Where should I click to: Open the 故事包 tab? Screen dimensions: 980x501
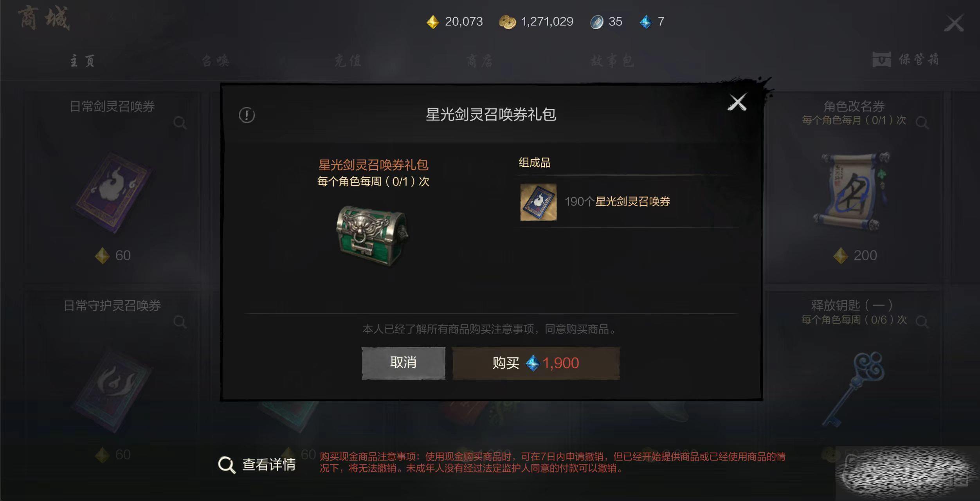pyautogui.click(x=612, y=61)
